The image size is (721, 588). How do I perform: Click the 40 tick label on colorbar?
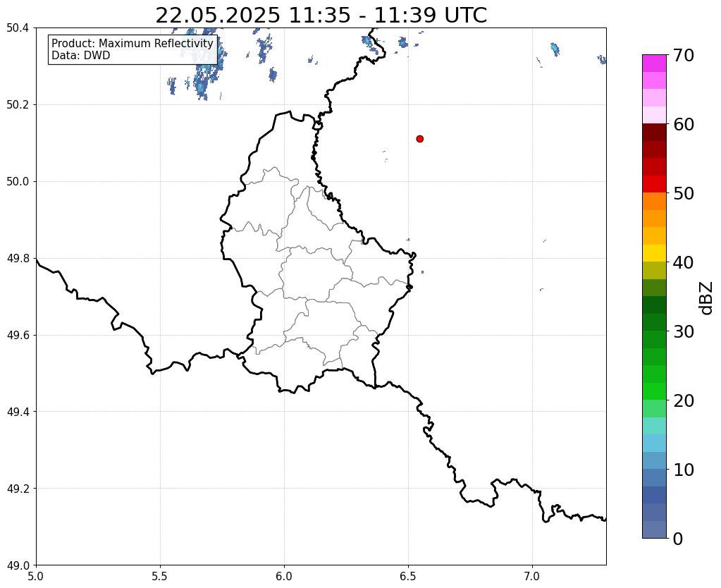pos(684,262)
